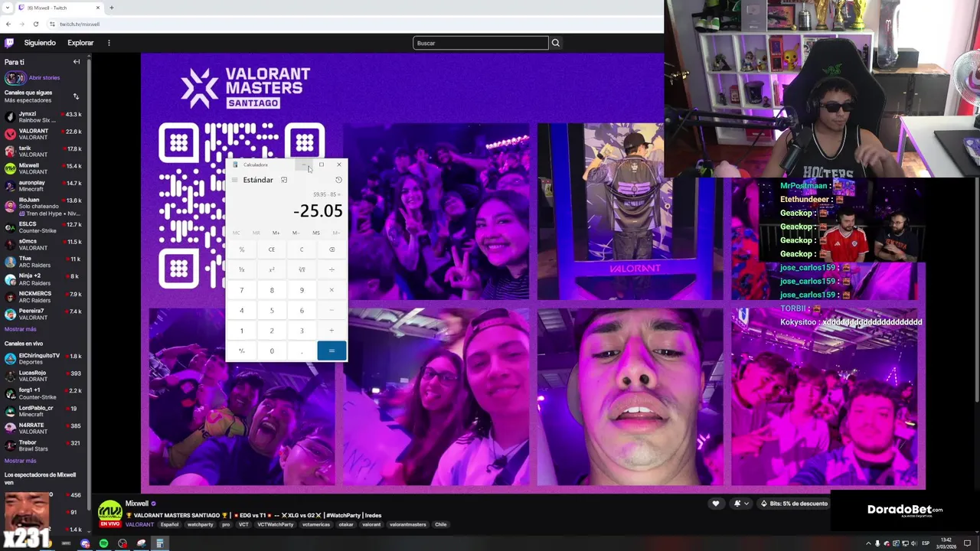Screen dimensions: 980x551
Task: Click Mostrar más under Canales en vivo
Action: click(x=20, y=461)
